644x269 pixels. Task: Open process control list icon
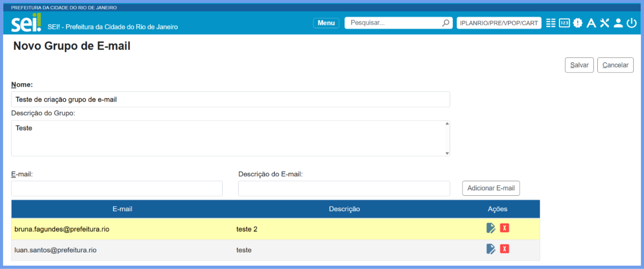[x=550, y=23]
